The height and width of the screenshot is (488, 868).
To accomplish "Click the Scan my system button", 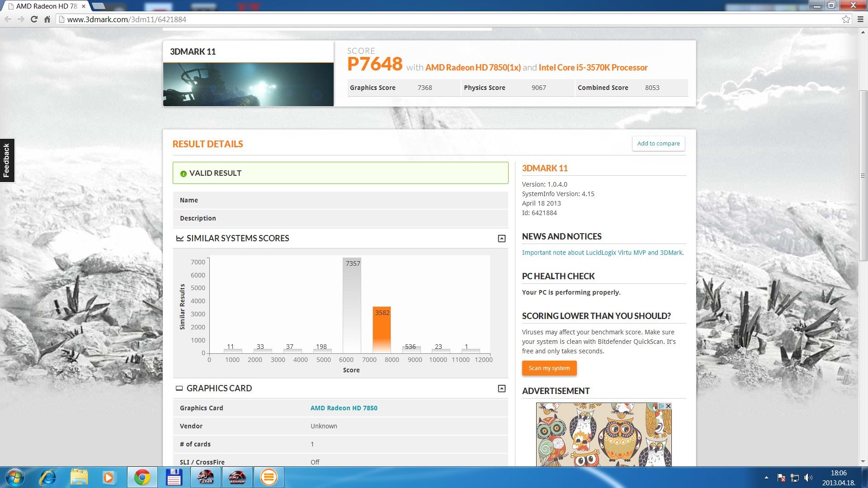I will [x=549, y=368].
